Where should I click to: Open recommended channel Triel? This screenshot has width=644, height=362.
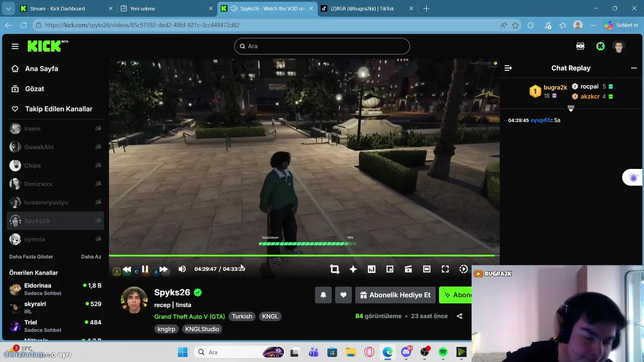pos(55,326)
